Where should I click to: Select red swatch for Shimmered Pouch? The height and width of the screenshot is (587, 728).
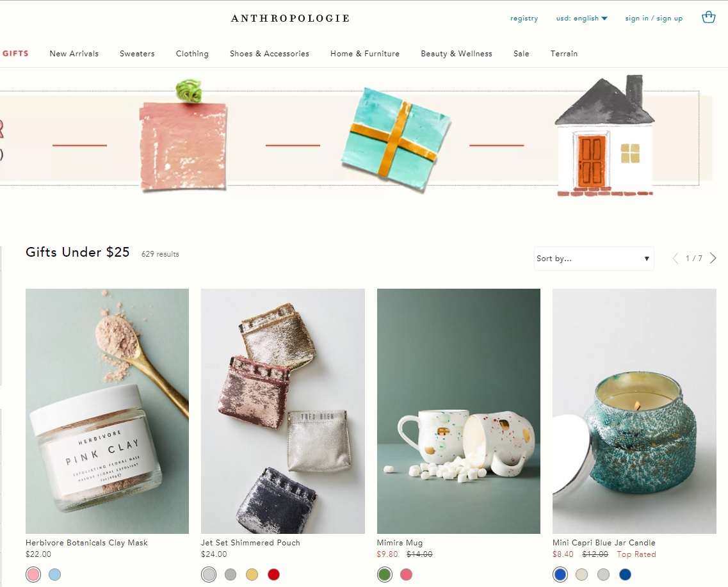tap(274, 574)
